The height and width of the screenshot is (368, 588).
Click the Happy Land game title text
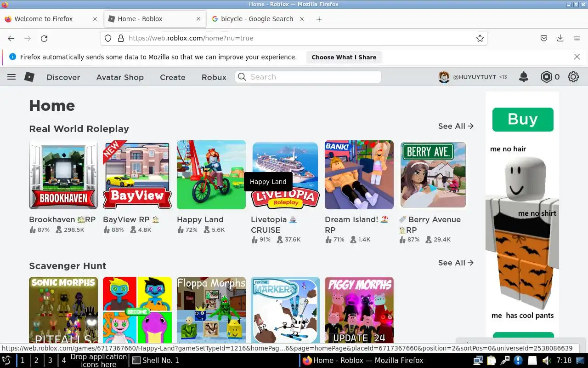coord(200,219)
